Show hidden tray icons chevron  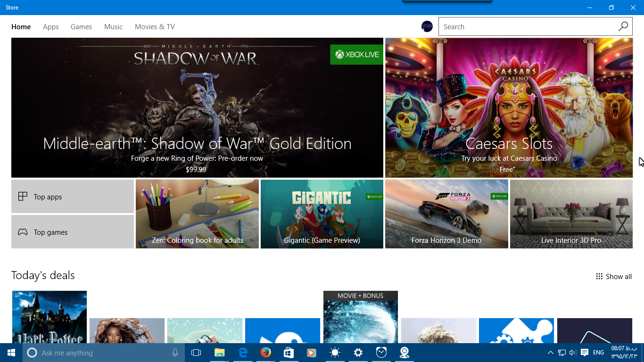pos(550,353)
